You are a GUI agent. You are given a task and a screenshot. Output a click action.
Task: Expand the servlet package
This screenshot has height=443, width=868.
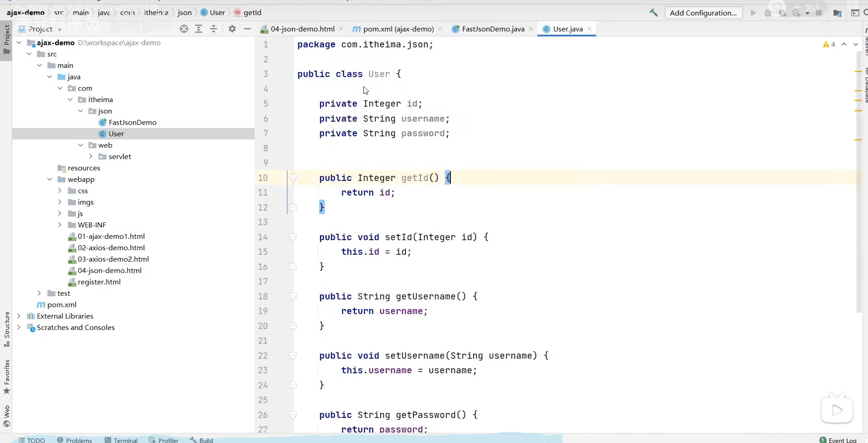[x=91, y=156]
